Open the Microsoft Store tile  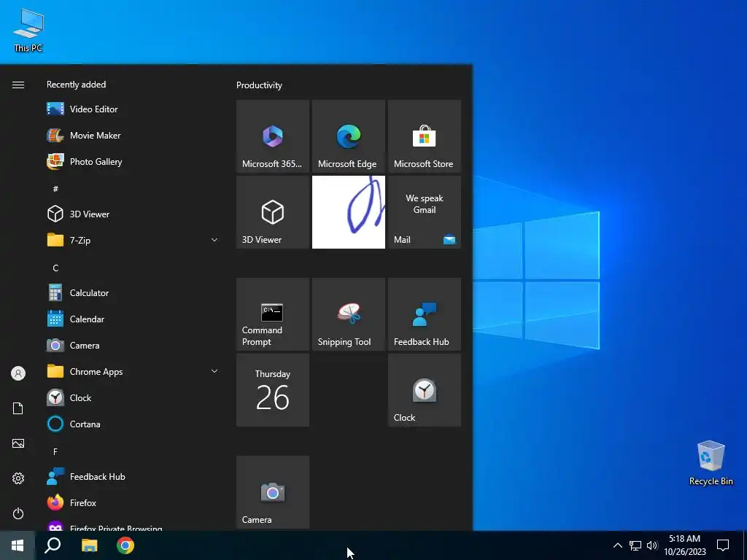(x=425, y=136)
